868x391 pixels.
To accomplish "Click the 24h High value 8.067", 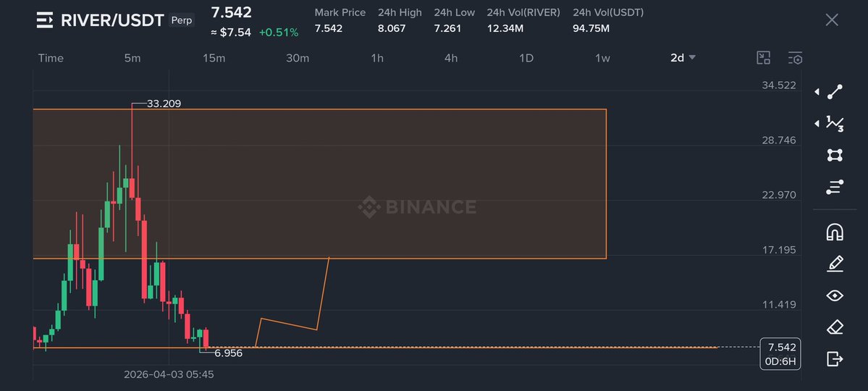I will coord(392,28).
